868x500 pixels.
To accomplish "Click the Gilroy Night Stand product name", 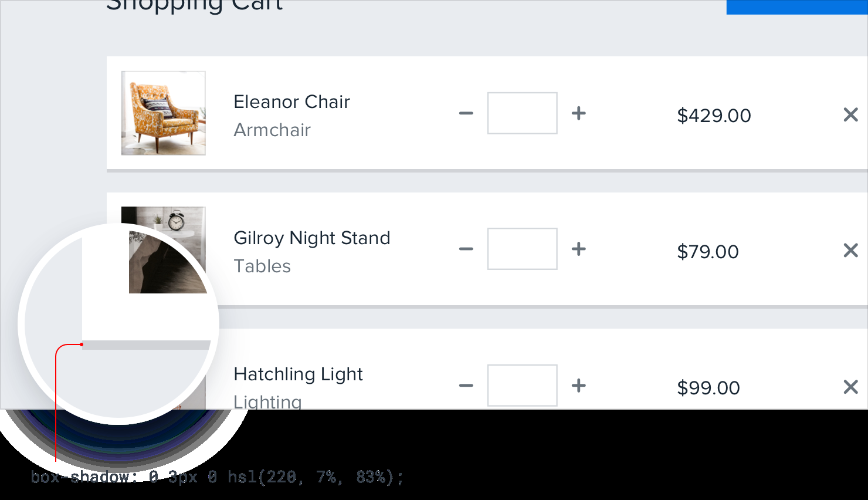I will click(x=311, y=238).
